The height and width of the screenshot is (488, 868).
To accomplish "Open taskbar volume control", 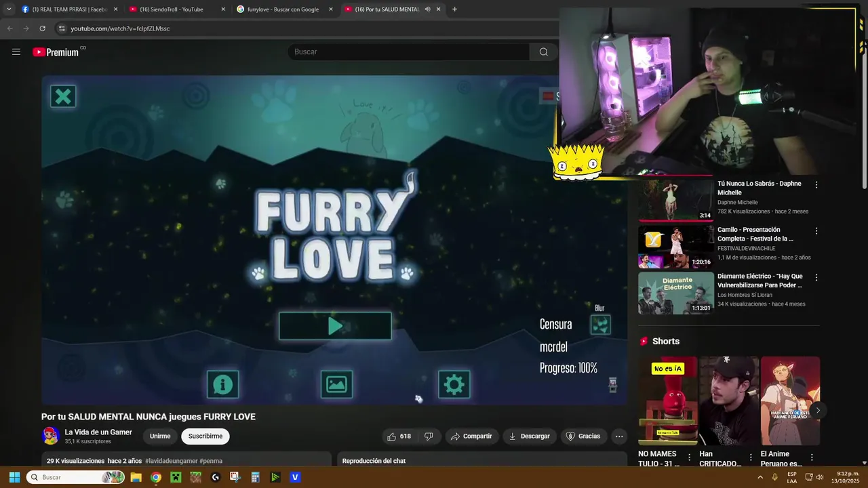I will tap(820, 477).
